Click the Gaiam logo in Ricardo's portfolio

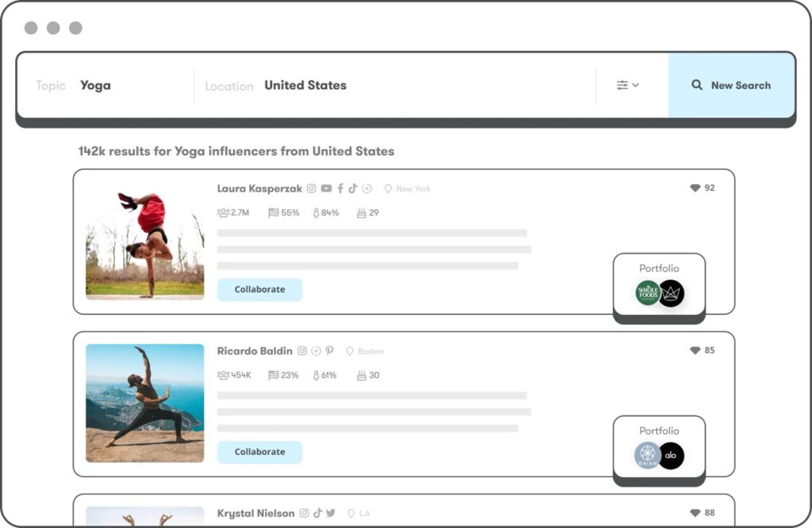click(x=647, y=456)
